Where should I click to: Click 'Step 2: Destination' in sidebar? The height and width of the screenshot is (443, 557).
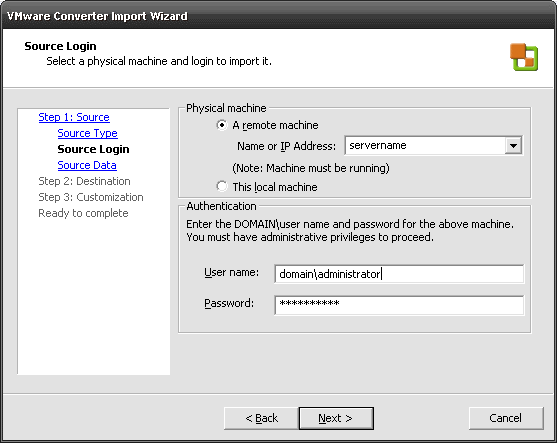pyautogui.click(x=84, y=181)
